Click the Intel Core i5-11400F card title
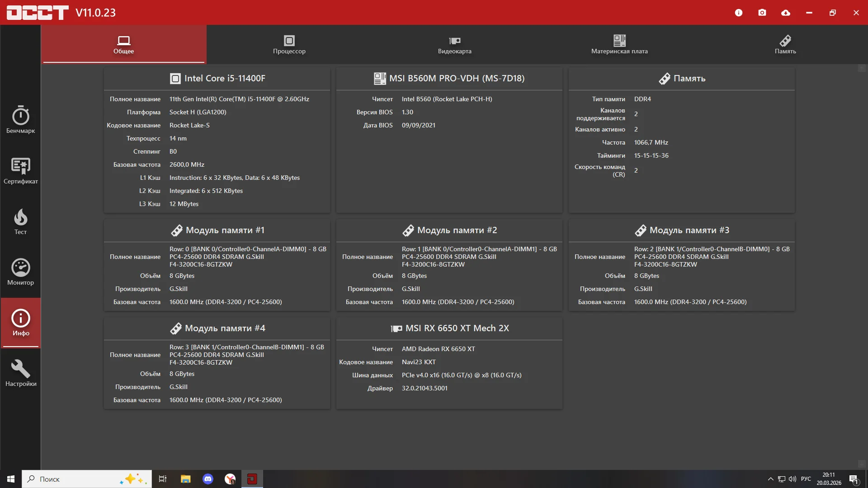 (x=225, y=78)
